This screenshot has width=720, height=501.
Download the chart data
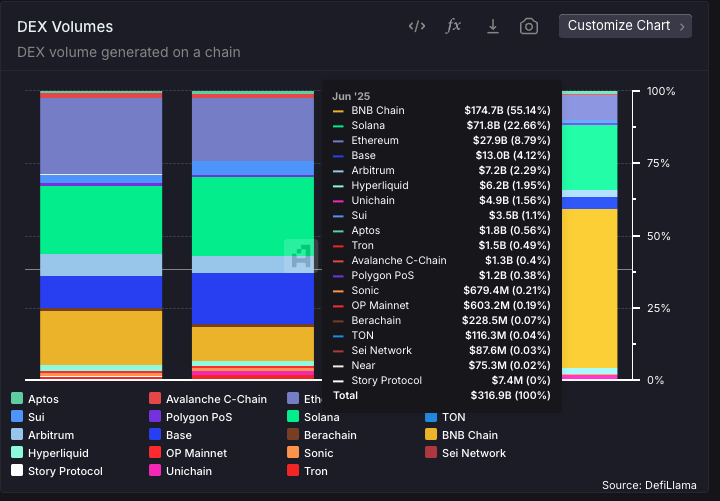(493, 26)
